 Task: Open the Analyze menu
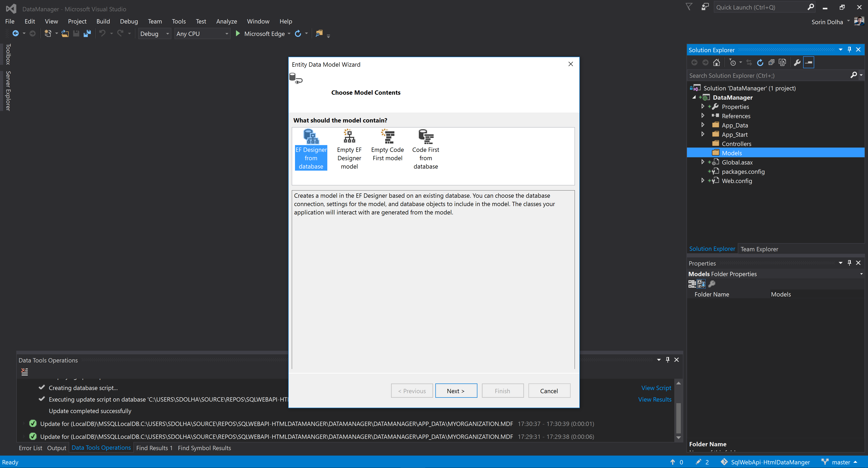pos(226,21)
